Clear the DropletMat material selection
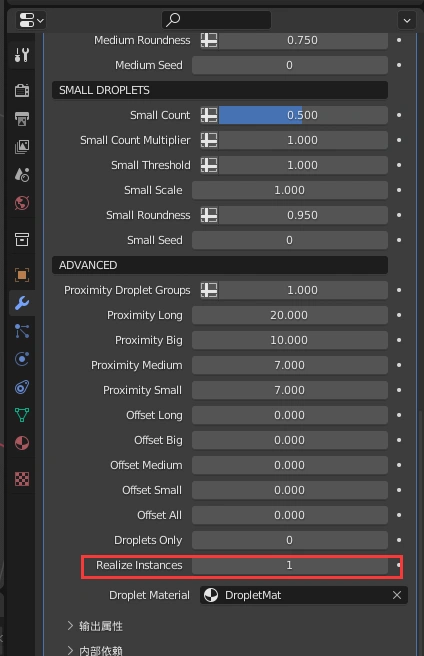The width and height of the screenshot is (424, 656). pyautogui.click(x=397, y=595)
